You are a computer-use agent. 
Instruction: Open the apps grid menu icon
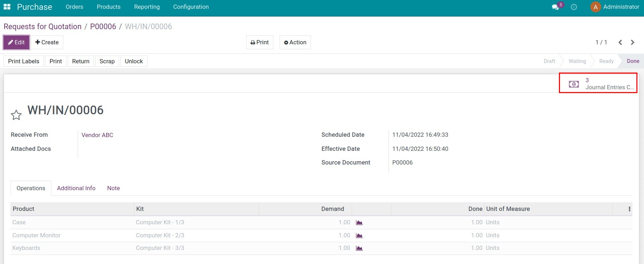pyautogui.click(x=7, y=7)
